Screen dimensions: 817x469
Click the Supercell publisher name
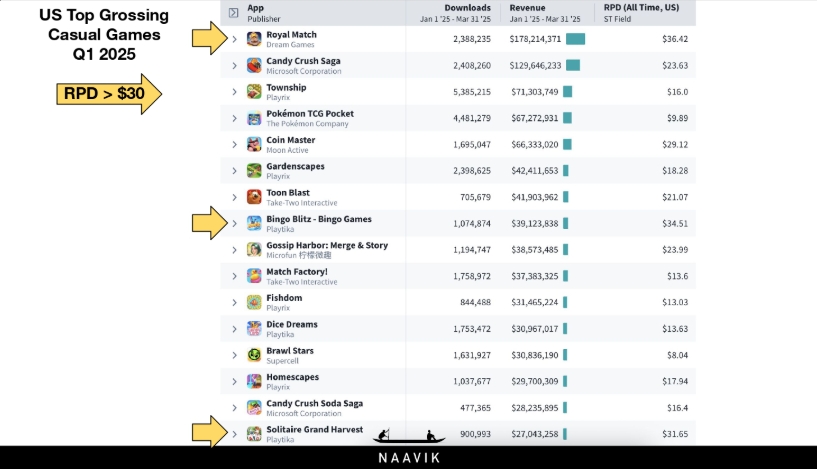tap(282, 361)
